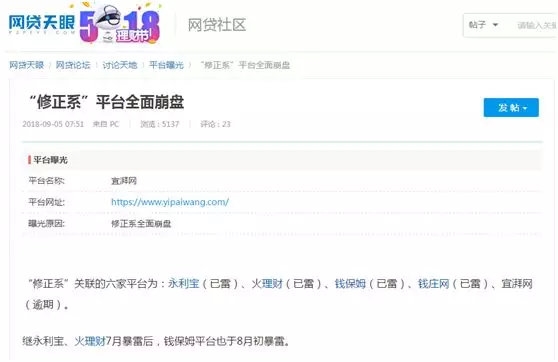Open the 钱保姆 platform link
This screenshot has width=558, height=362.
point(350,283)
